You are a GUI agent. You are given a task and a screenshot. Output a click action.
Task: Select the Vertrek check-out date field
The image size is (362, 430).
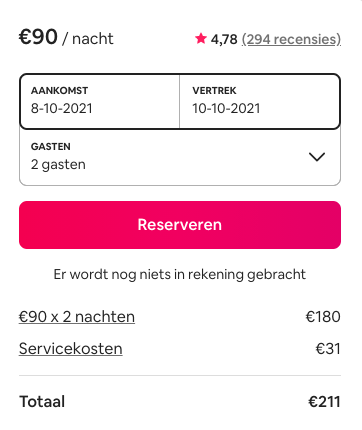point(260,101)
